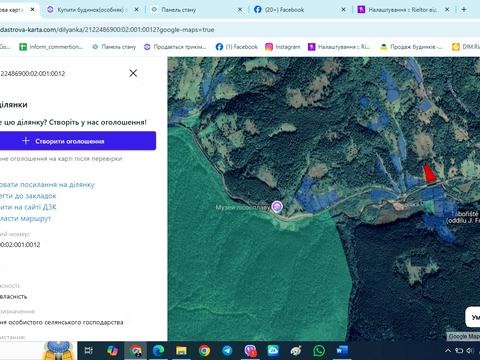This screenshot has height=360, width=480.
Task: Click the route link in the parcel panel
Action: (x=25, y=219)
